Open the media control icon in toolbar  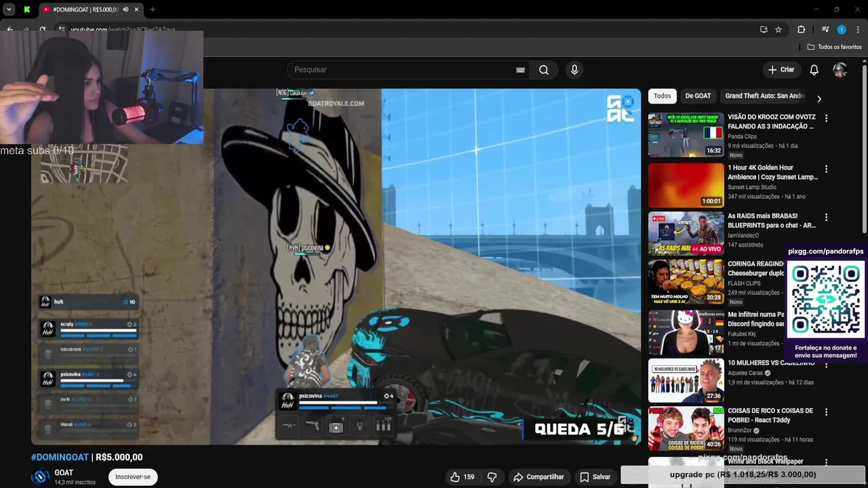click(825, 29)
